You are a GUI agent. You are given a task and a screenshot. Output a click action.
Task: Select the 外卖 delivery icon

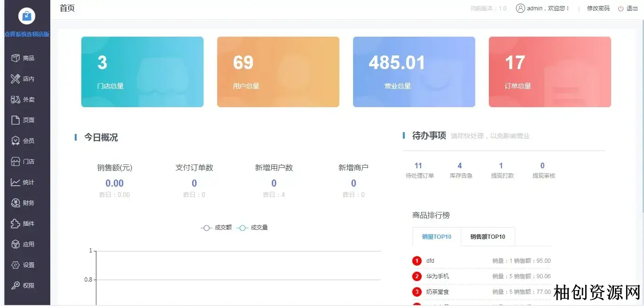[x=16, y=100]
